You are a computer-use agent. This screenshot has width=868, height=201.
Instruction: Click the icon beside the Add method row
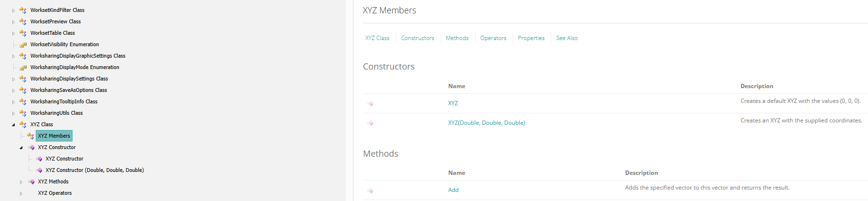click(x=370, y=191)
